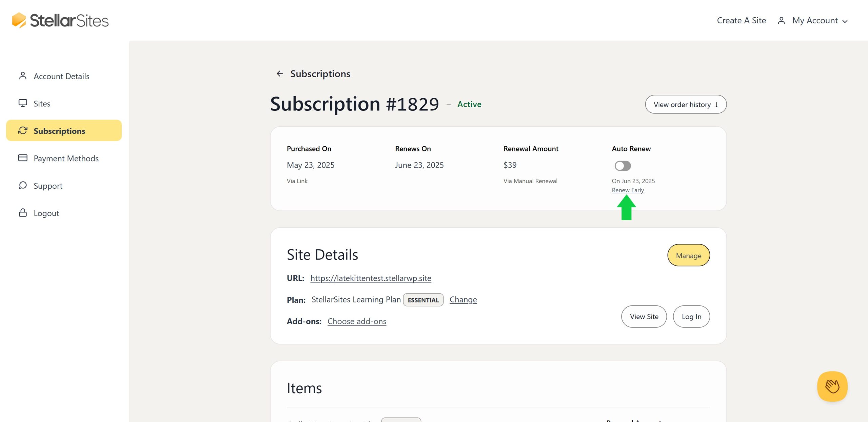This screenshot has width=868, height=422.
Task: Select the Account Details person icon
Action: pyautogui.click(x=23, y=76)
